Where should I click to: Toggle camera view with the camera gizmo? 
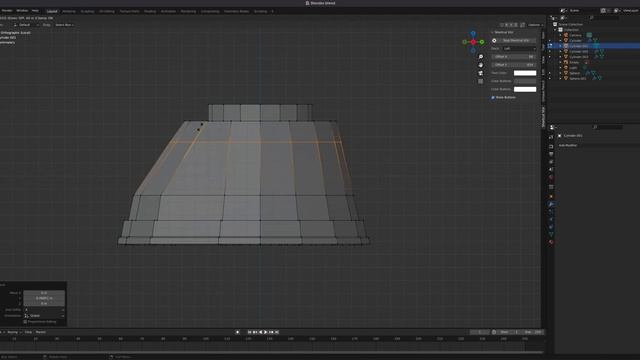point(481,73)
